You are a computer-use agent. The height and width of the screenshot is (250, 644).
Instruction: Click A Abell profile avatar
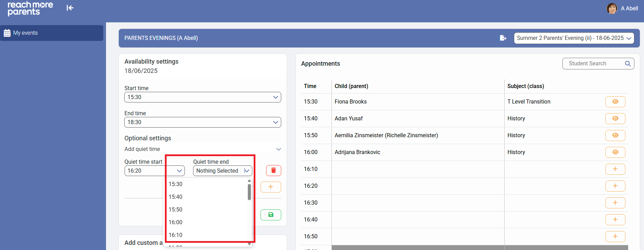[612, 9]
